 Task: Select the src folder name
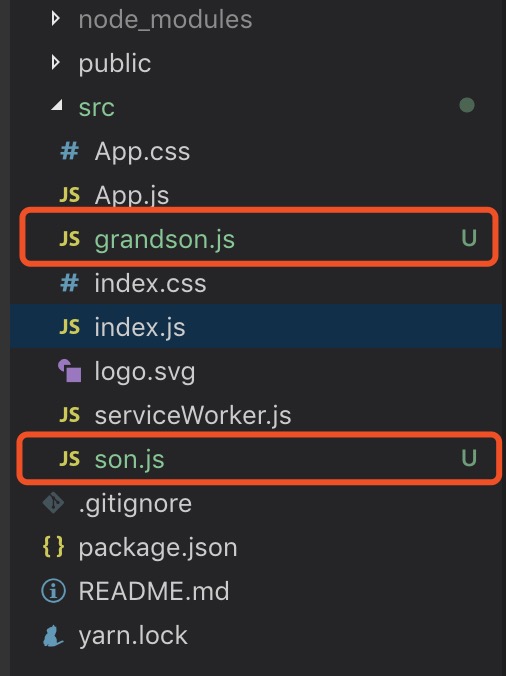pyautogui.click(x=97, y=107)
